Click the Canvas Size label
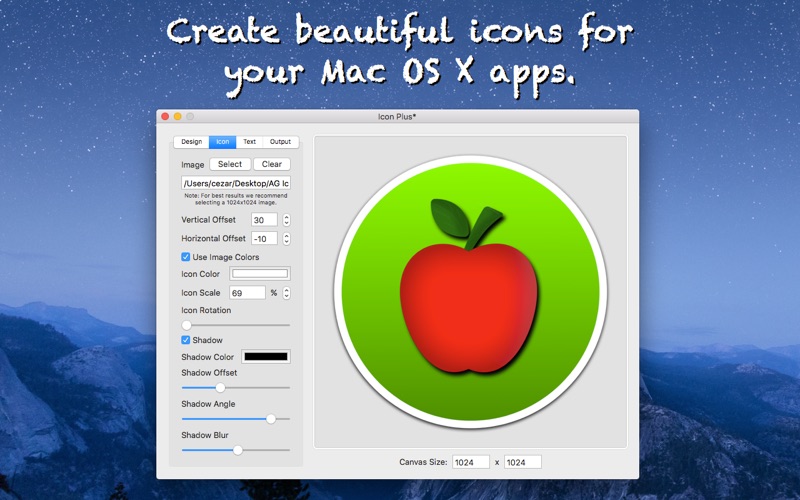This screenshot has width=800, height=500. pos(423,462)
